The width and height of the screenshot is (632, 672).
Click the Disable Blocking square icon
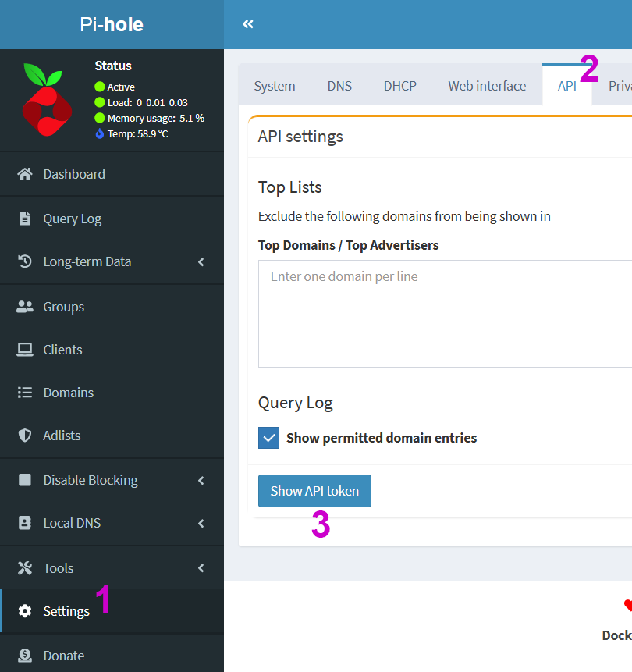point(25,480)
